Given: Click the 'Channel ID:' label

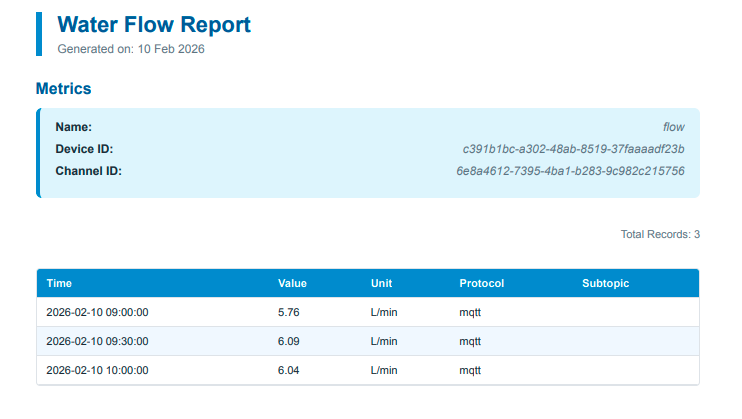Looking at the screenshot, I should point(88,171).
